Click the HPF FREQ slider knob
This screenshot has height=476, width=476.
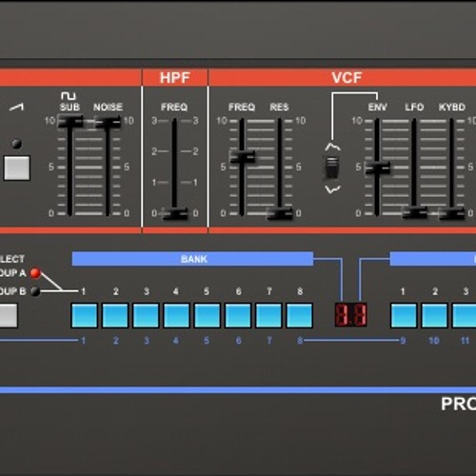[175, 213]
